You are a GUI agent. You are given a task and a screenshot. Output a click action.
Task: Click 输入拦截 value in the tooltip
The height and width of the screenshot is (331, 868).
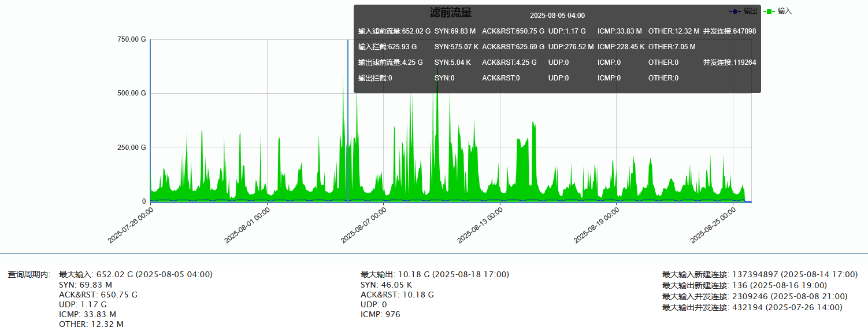coord(387,47)
